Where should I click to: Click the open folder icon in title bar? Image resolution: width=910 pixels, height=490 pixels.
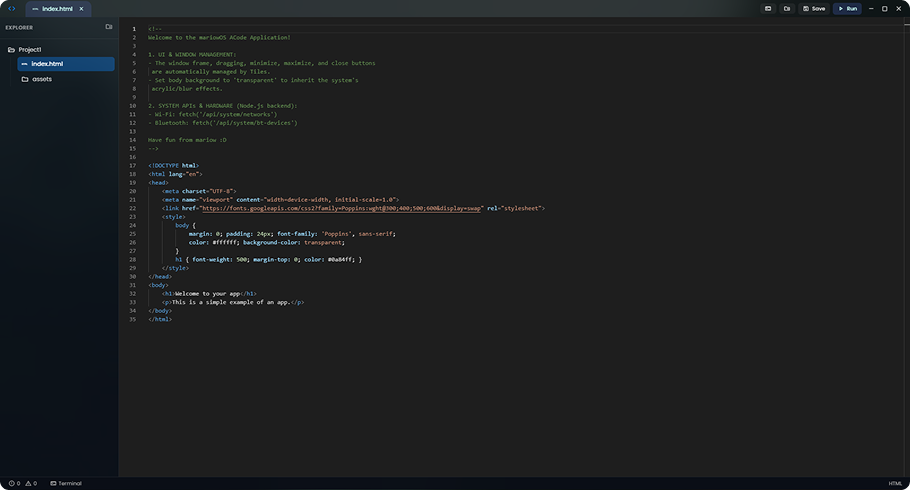786,9
